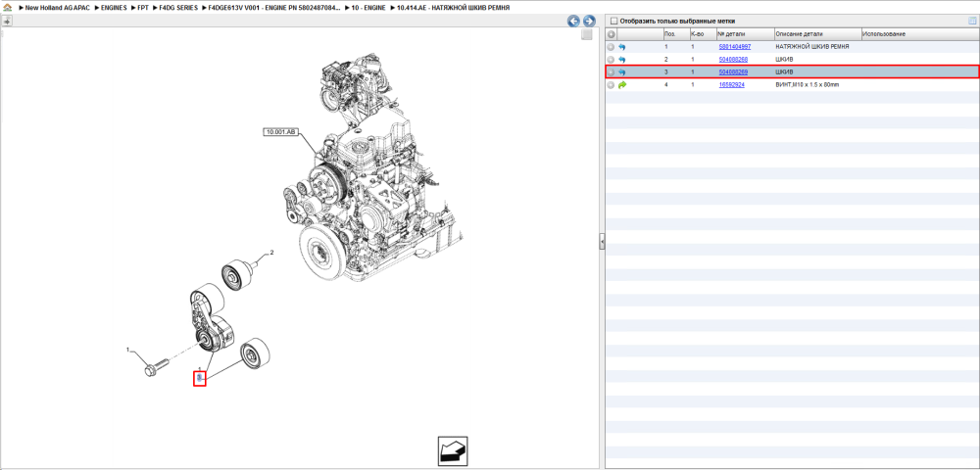Click callout number 2 near upper pulley
The height and width of the screenshot is (470, 980).
[x=271, y=253]
